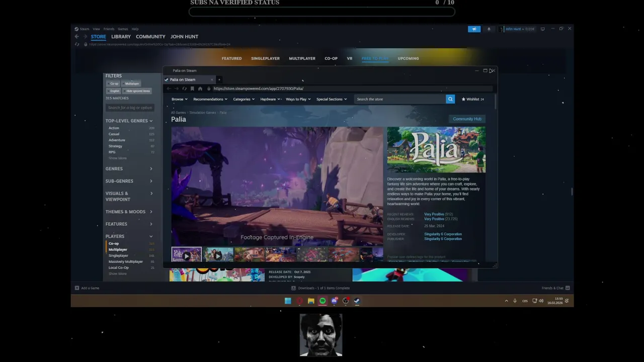Select the SINGLEPLAYER category tab
Image resolution: width=644 pixels, height=362 pixels.
[265, 58]
